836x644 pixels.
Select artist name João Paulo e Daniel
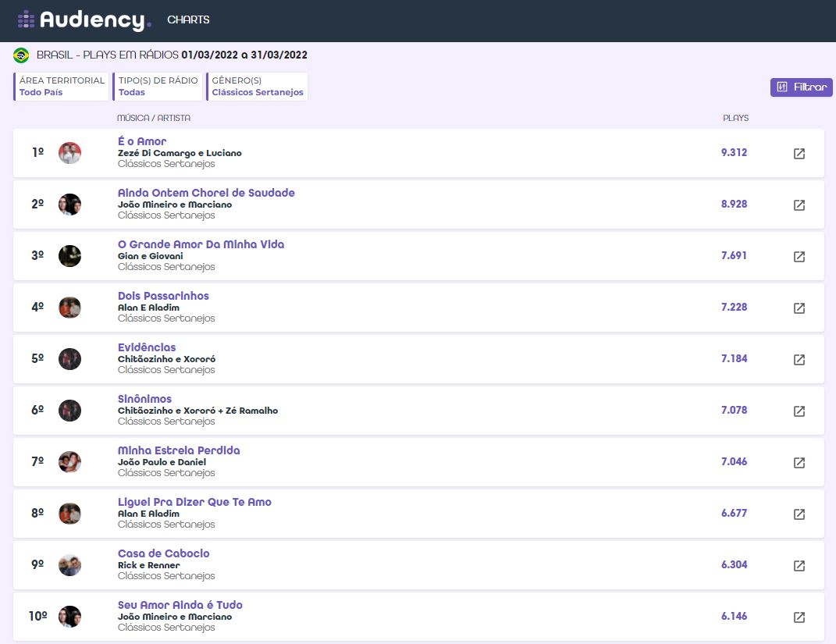[x=162, y=462]
